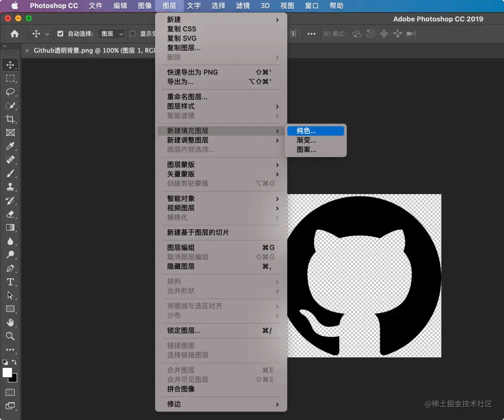This screenshot has height=420, width=504.
Task: Open the 自动选择 图层 dropdown
Action: click(111, 34)
